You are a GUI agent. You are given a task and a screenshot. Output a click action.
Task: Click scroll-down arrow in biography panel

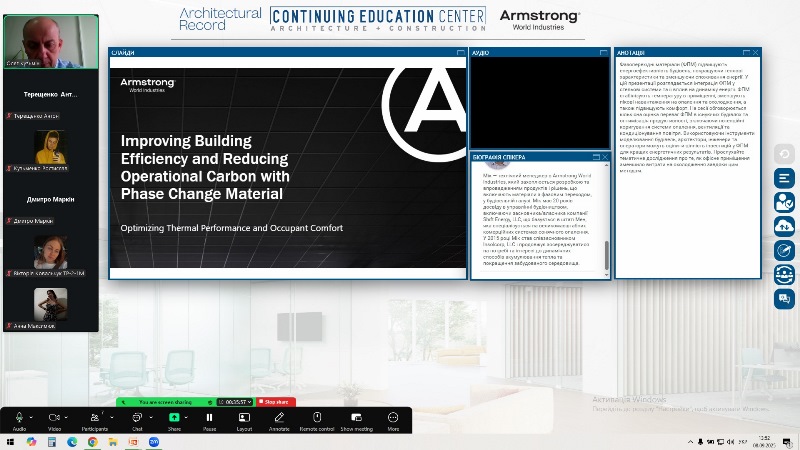click(607, 274)
